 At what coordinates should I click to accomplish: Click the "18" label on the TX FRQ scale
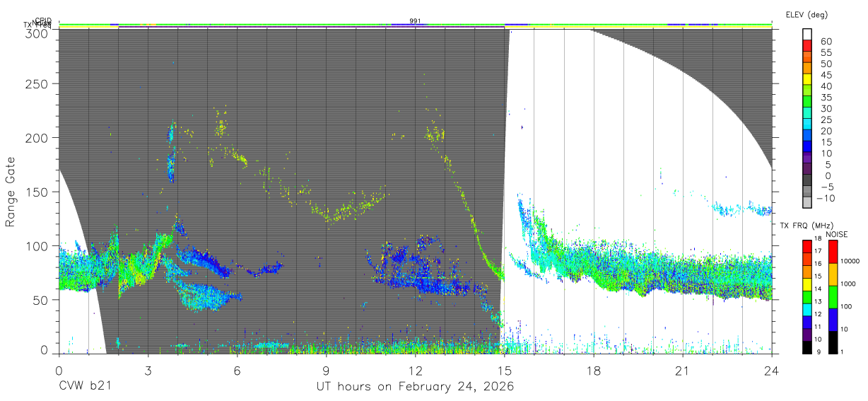[818, 238]
